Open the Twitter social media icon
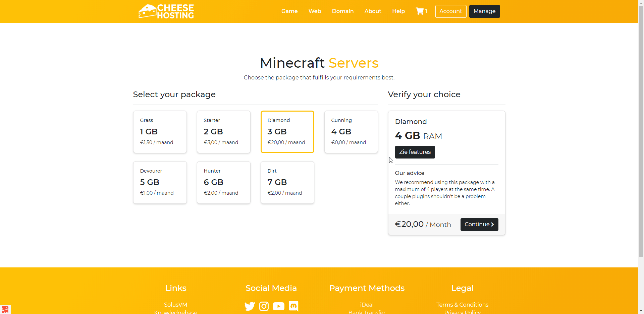The height and width of the screenshot is (314, 644). [250, 306]
